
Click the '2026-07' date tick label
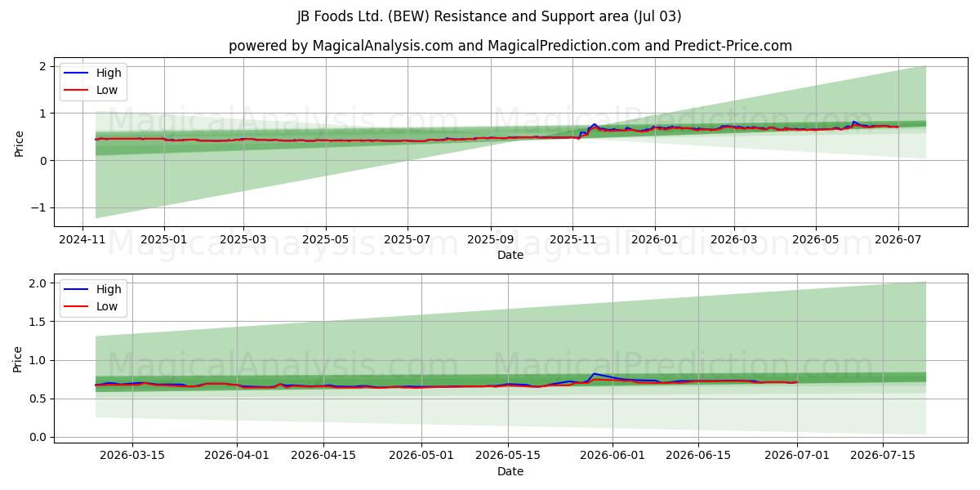click(898, 239)
